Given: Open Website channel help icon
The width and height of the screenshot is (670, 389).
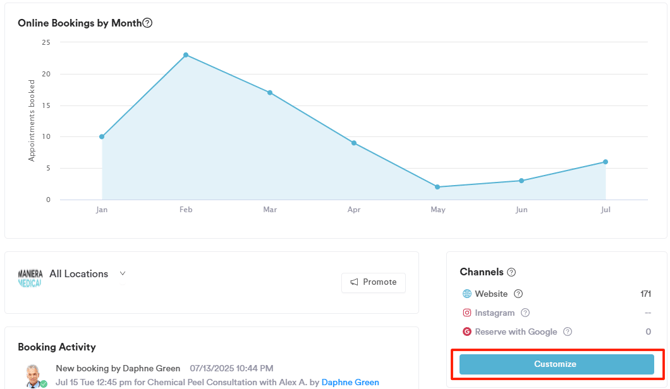Looking at the screenshot, I should [518, 294].
